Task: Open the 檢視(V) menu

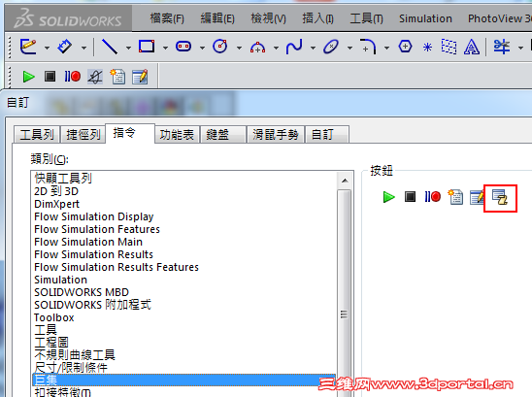Action: (268, 18)
